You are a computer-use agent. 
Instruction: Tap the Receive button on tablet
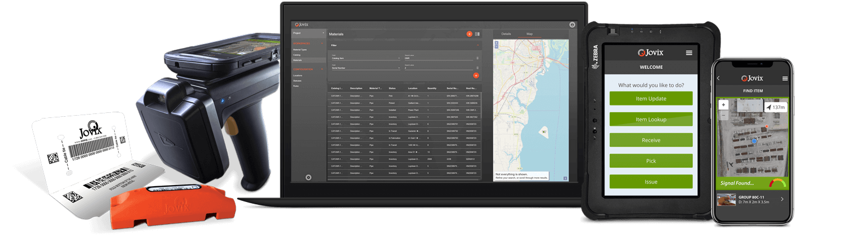651,140
